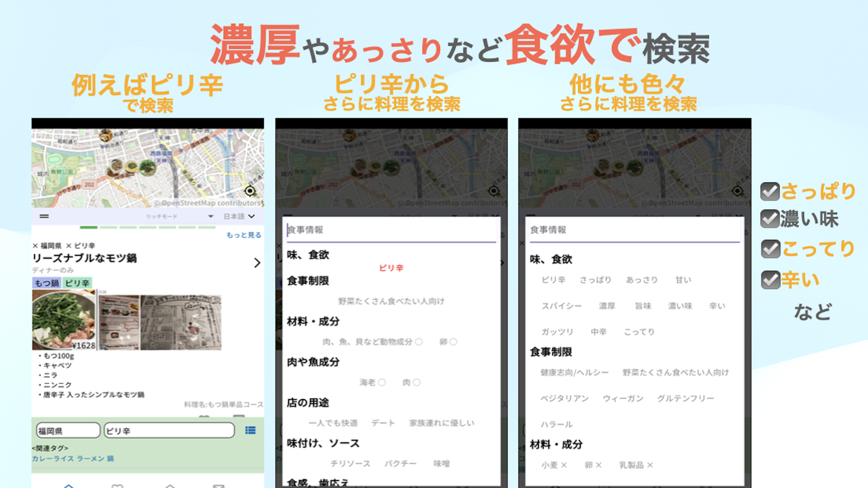Open the 日本語 language dropdown in left phone

(239, 216)
